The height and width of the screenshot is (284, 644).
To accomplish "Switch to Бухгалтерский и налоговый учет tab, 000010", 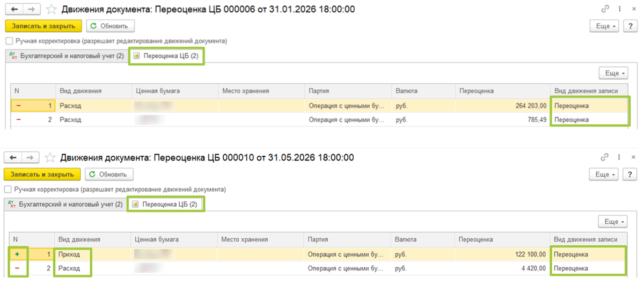I will click(x=65, y=204).
